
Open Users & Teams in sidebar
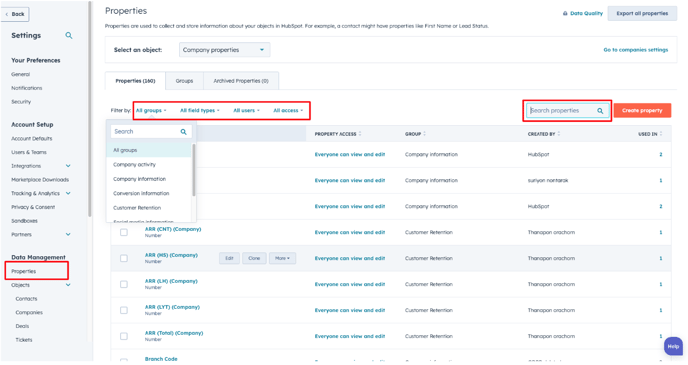(x=29, y=152)
